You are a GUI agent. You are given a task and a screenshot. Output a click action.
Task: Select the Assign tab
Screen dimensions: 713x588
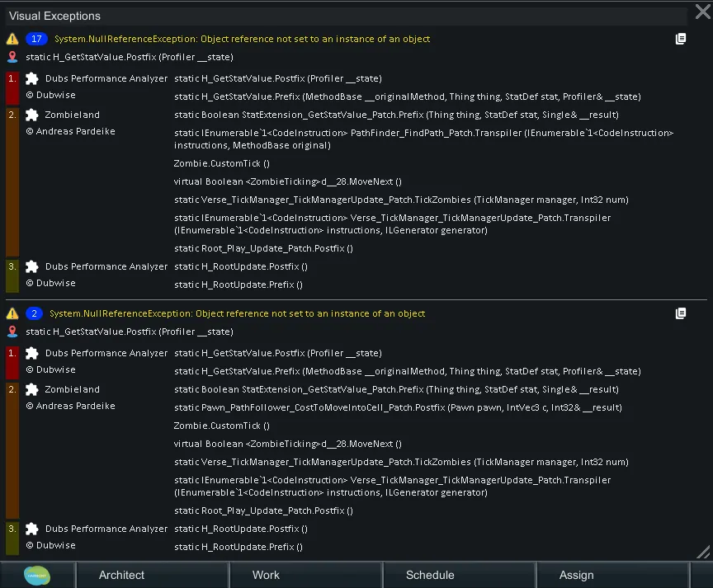(576, 575)
